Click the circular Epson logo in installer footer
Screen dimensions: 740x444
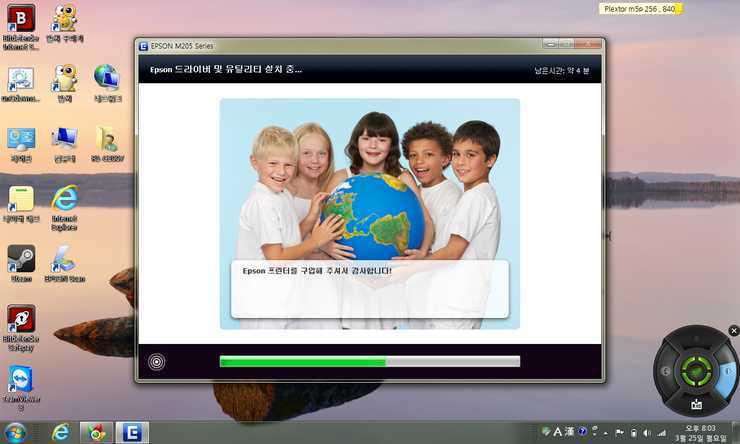pyautogui.click(x=157, y=361)
